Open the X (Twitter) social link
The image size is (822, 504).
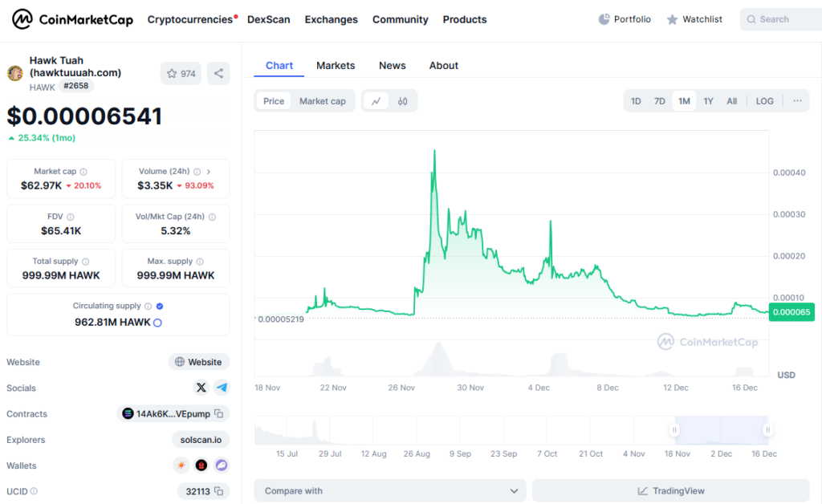(x=201, y=388)
